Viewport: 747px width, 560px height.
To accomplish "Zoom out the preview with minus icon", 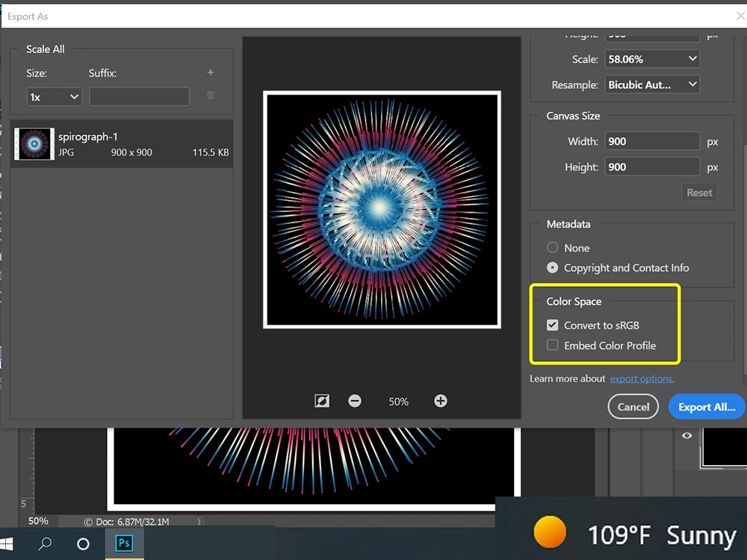I will click(x=354, y=401).
